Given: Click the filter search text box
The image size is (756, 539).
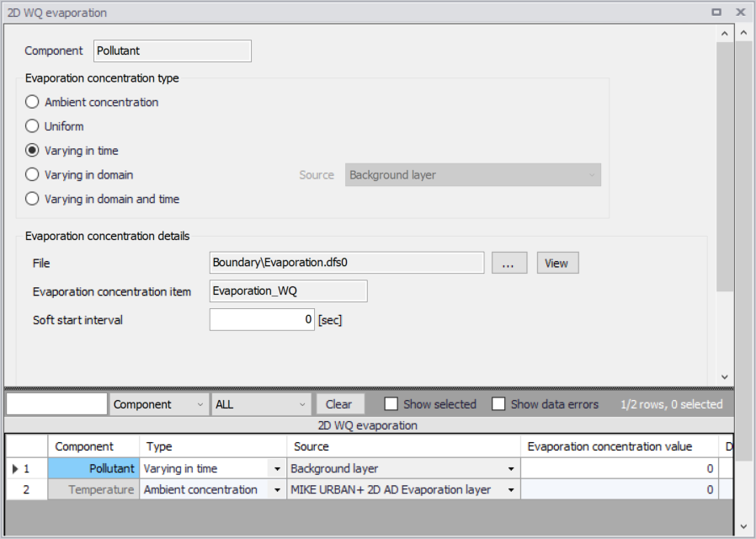Looking at the screenshot, I should (56, 404).
